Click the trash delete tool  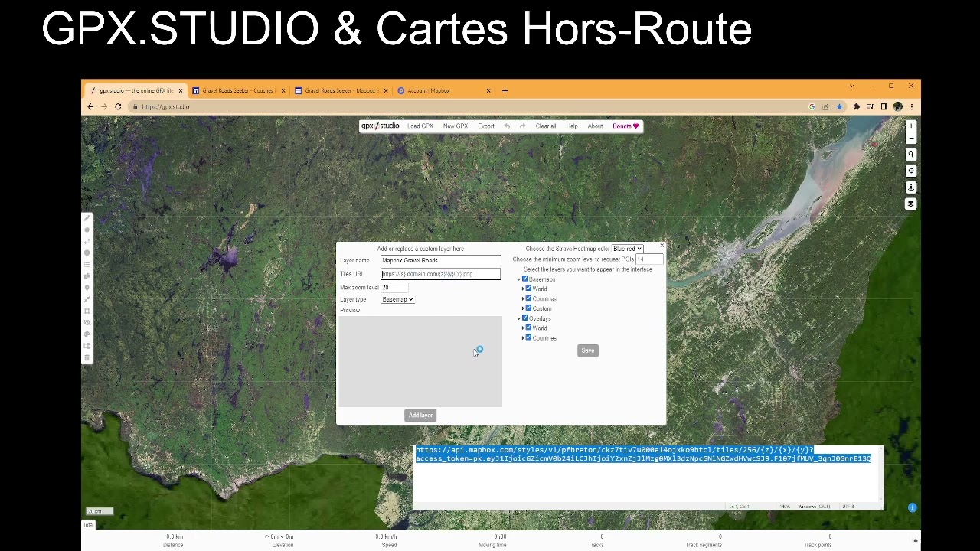[x=87, y=357]
